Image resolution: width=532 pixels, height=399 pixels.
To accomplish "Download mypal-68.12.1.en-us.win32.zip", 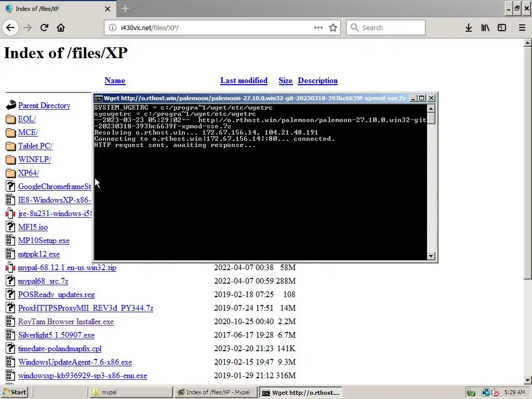I will tap(67, 268).
